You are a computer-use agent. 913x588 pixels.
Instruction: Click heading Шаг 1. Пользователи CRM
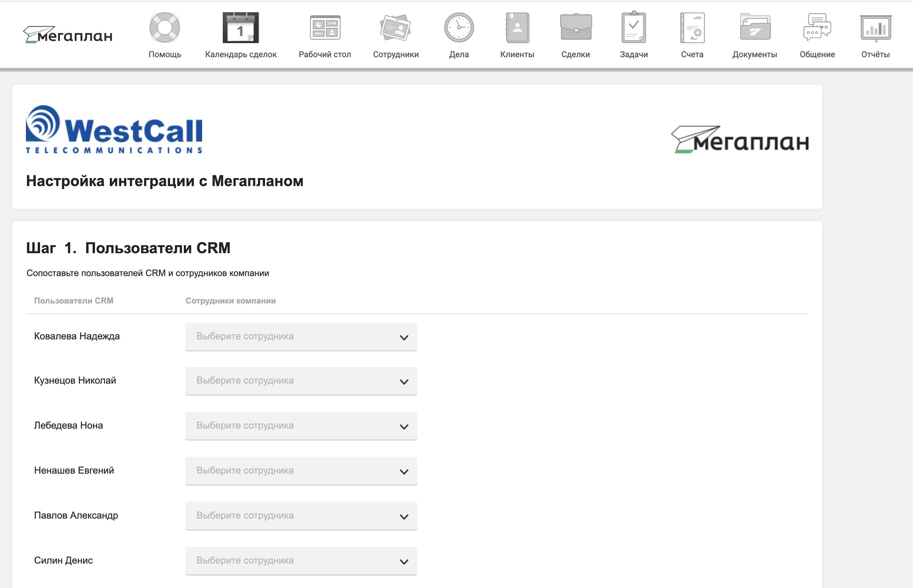pos(128,248)
